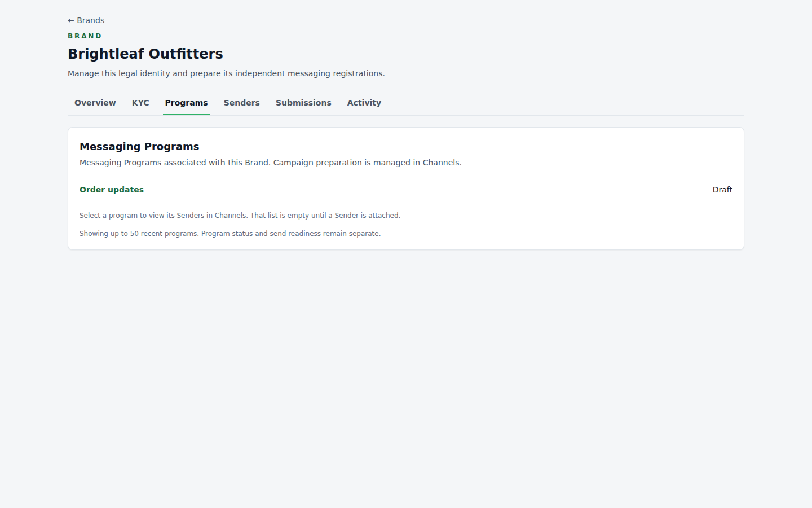Click the 'Messaging Programs associated with this Brand' text

click(x=270, y=163)
